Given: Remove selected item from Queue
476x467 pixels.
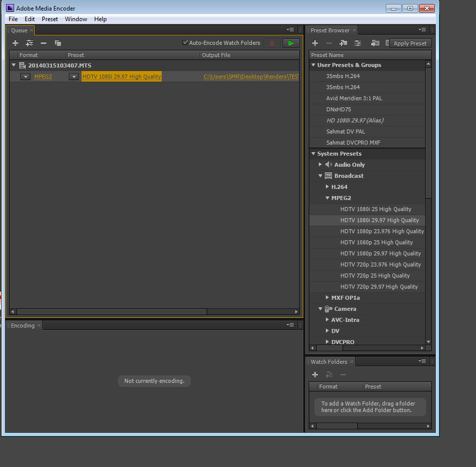Looking at the screenshot, I should pyautogui.click(x=43, y=43).
